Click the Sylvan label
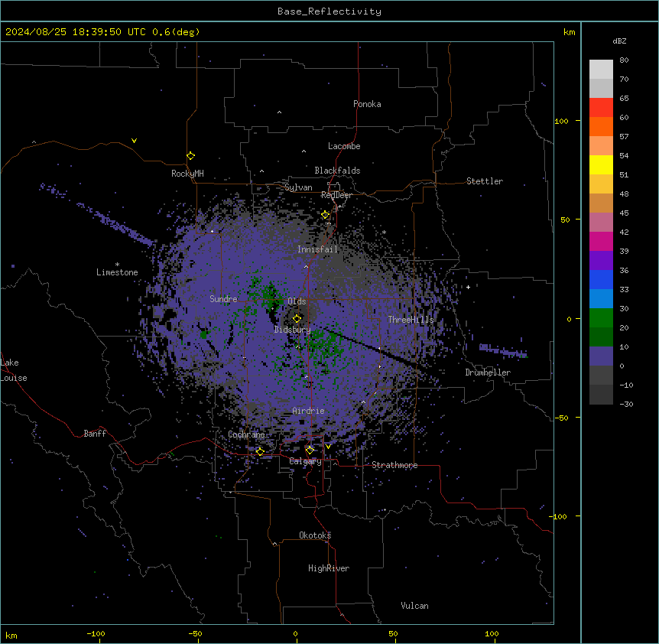 pos(298,187)
